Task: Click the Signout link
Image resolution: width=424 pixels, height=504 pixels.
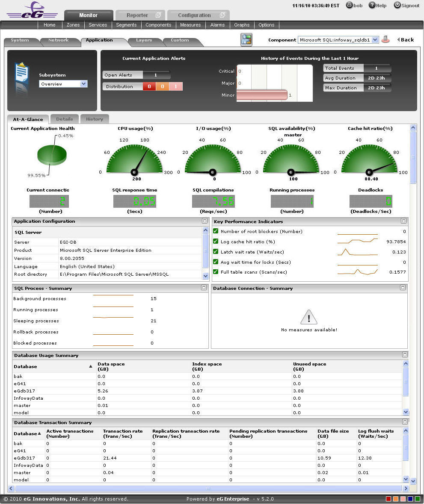Action: coord(410,6)
